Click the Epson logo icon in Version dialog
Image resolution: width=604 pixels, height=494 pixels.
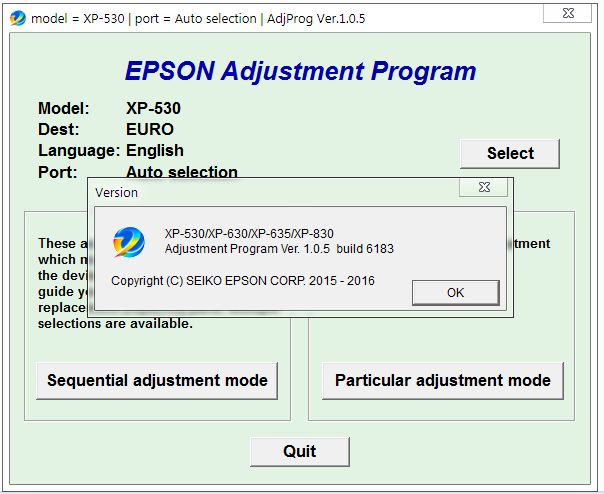tap(129, 242)
